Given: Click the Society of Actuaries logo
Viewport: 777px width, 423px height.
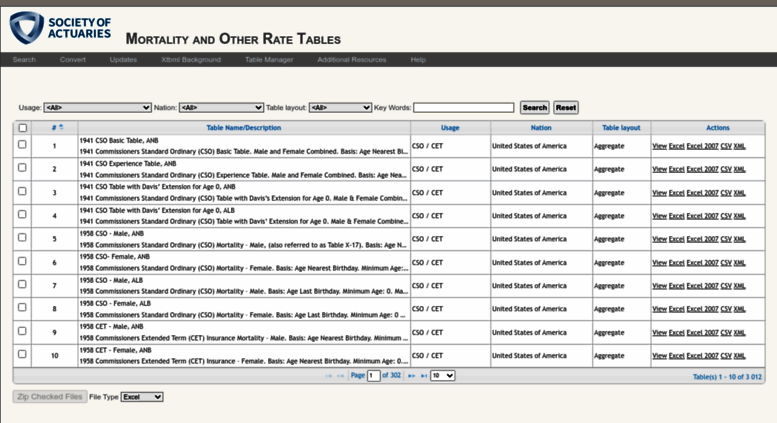Looking at the screenshot, I should coord(60,28).
